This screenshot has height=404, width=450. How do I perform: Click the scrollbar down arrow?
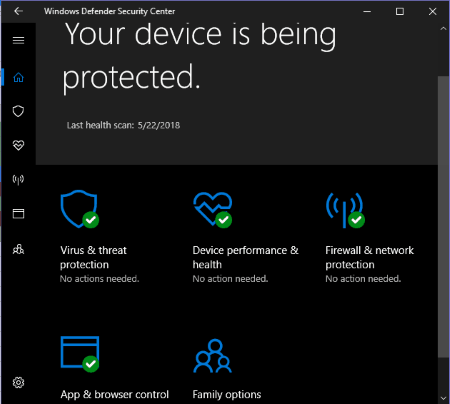tap(443, 398)
